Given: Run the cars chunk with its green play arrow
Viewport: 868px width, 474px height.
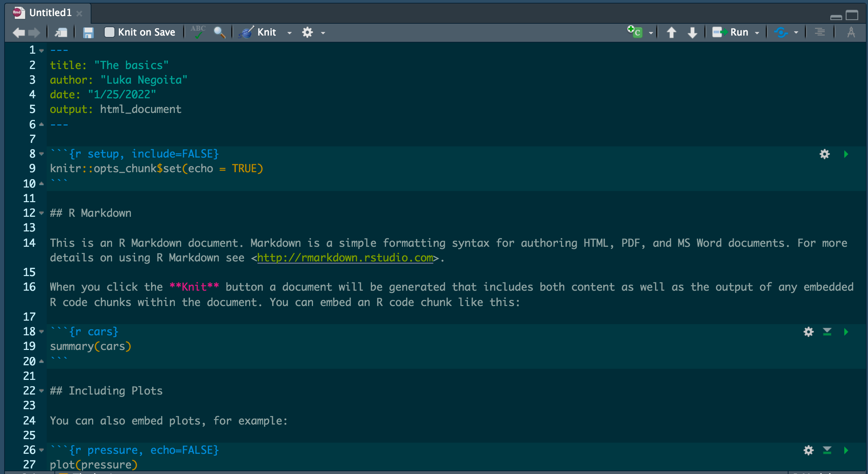Looking at the screenshot, I should point(846,331).
